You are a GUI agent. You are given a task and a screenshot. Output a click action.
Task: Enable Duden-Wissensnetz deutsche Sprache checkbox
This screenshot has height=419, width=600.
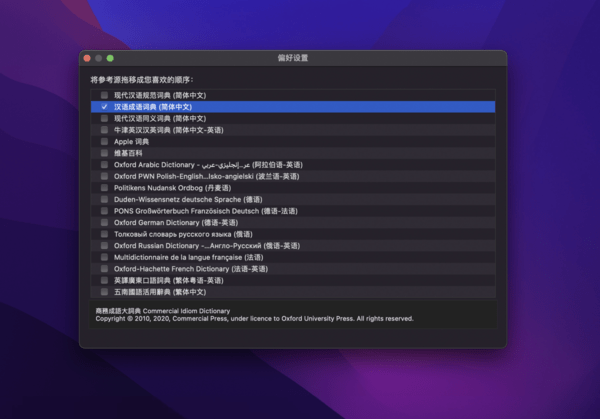104,199
